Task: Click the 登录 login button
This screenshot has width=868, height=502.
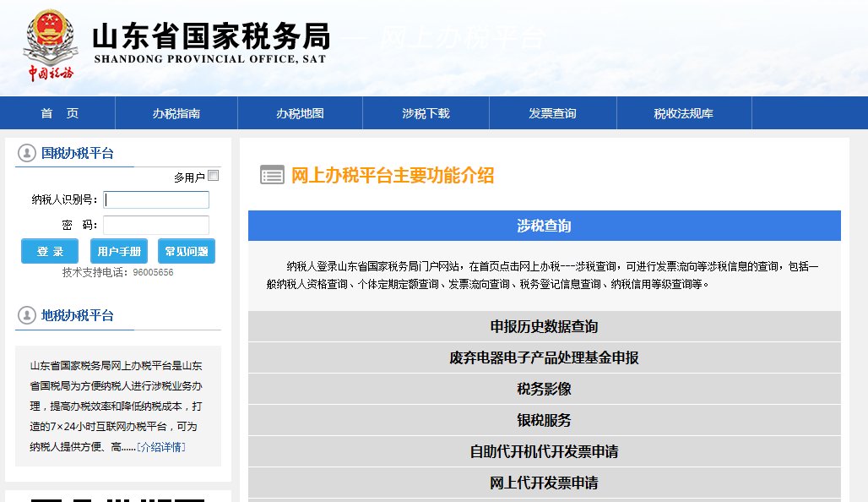Action: [47, 251]
